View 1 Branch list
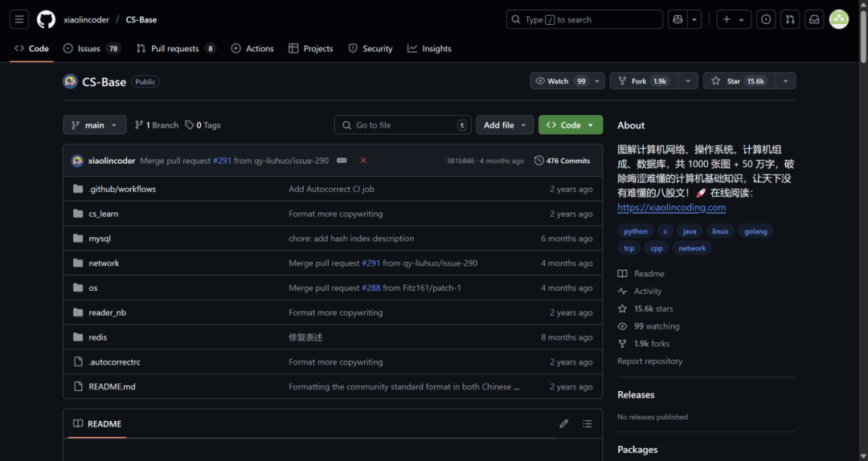Image resolution: width=868 pixels, height=461 pixels. point(157,125)
